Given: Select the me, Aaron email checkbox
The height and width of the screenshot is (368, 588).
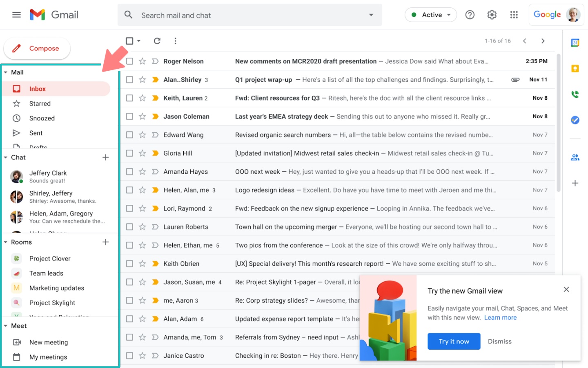Looking at the screenshot, I should (x=129, y=301).
